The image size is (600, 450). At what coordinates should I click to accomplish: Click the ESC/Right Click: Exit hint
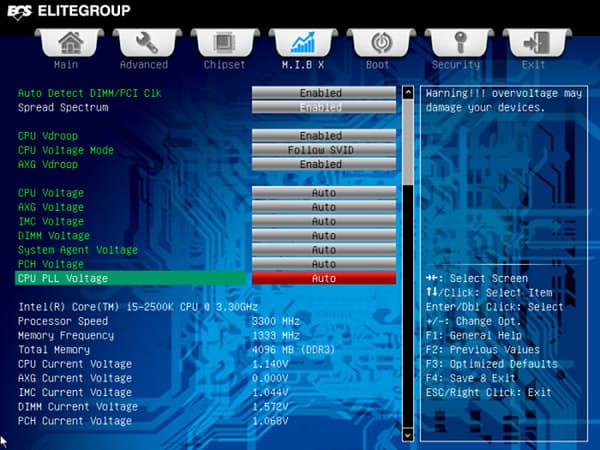[x=489, y=393]
